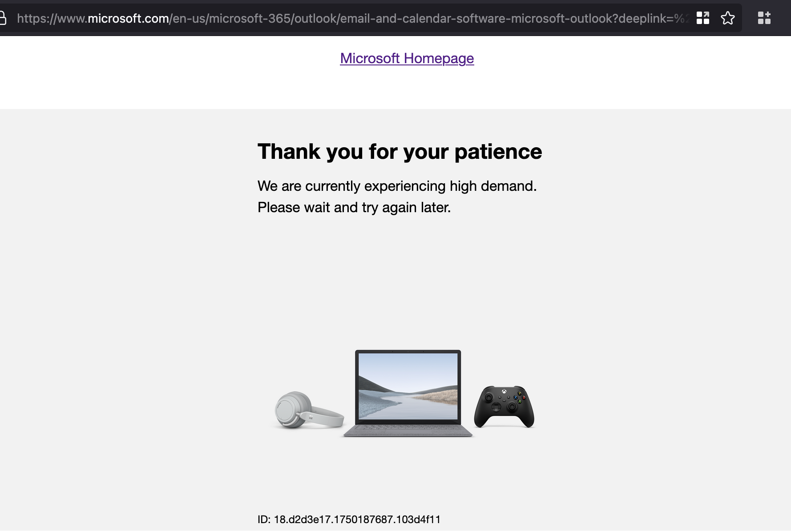Click the word 'patience' in the heading
Image resolution: width=791 pixels, height=532 pixels.
point(498,152)
